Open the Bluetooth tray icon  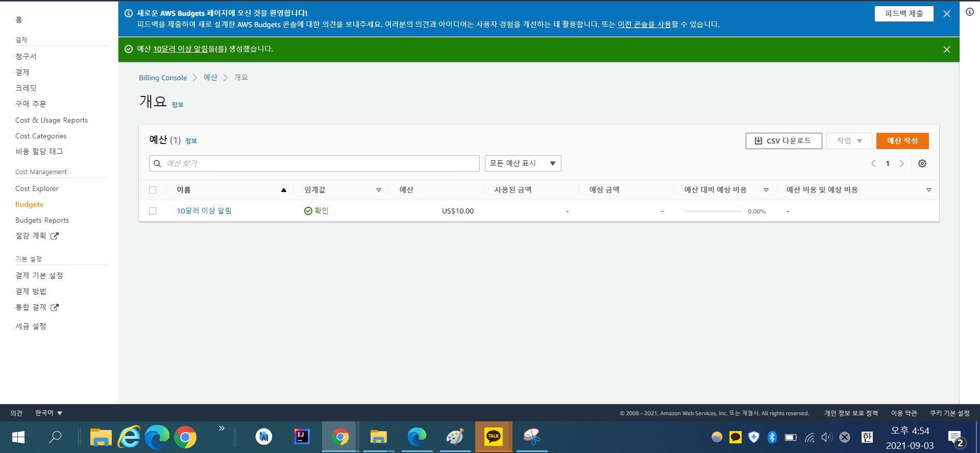pos(772,437)
